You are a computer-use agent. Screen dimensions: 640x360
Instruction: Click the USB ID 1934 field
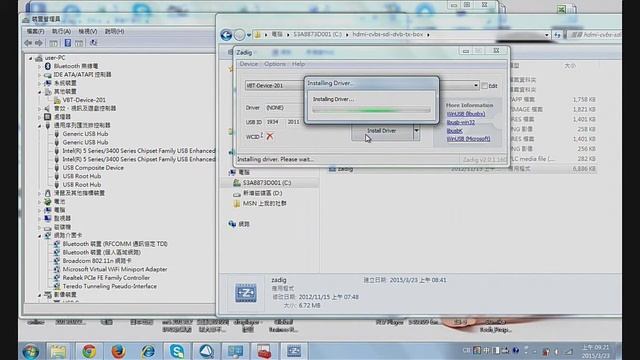point(273,122)
